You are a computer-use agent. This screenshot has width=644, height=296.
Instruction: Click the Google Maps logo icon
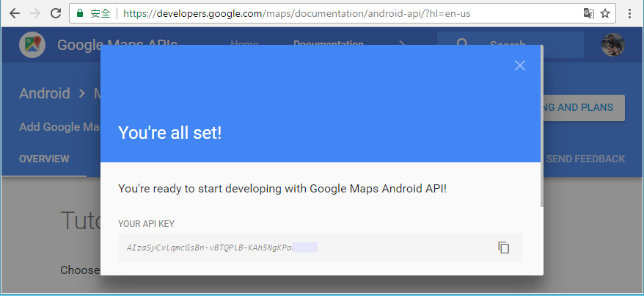tap(32, 44)
